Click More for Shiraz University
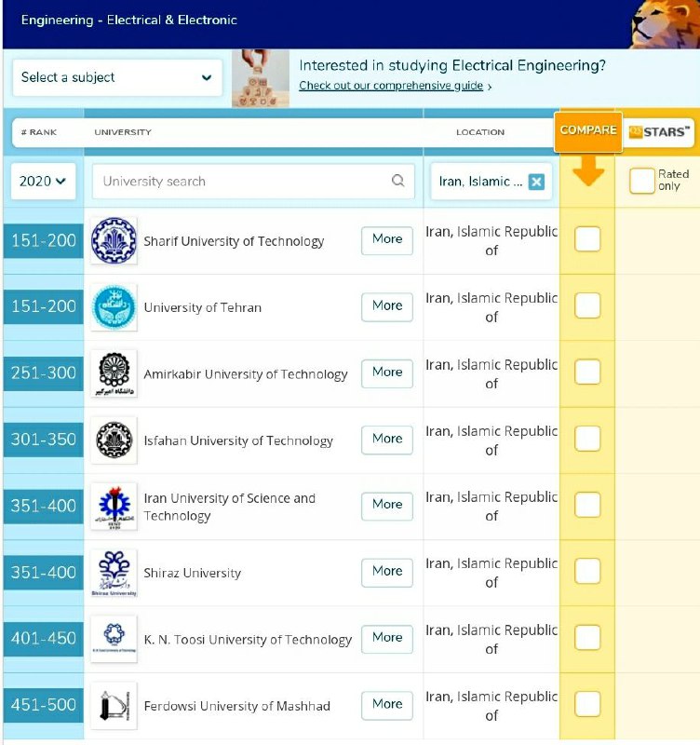 pyautogui.click(x=387, y=573)
